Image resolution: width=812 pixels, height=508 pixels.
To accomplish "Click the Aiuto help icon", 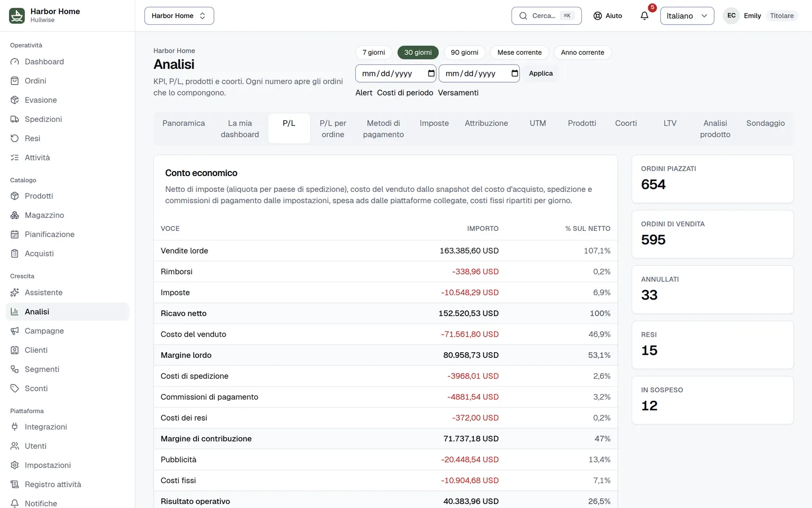I will (x=598, y=16).
